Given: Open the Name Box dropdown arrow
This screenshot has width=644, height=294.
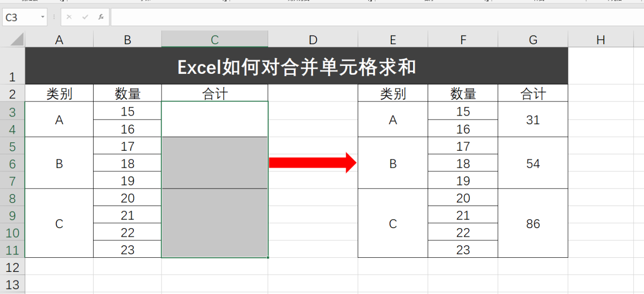Looking at the screenshot, I should [42, 17].
